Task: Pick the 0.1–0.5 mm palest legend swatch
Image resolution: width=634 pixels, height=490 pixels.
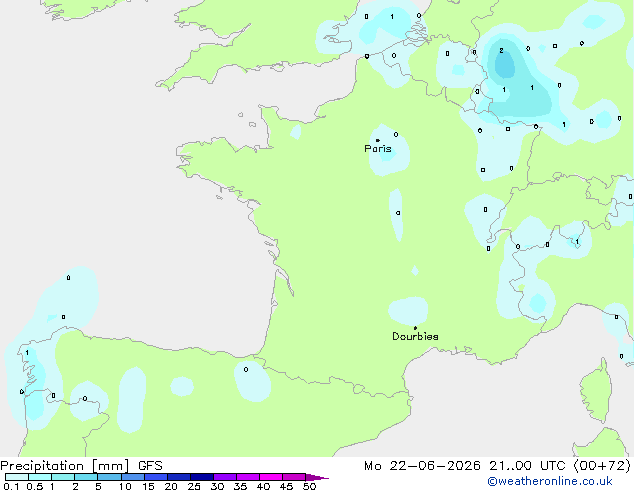Action: click(17, 477)
